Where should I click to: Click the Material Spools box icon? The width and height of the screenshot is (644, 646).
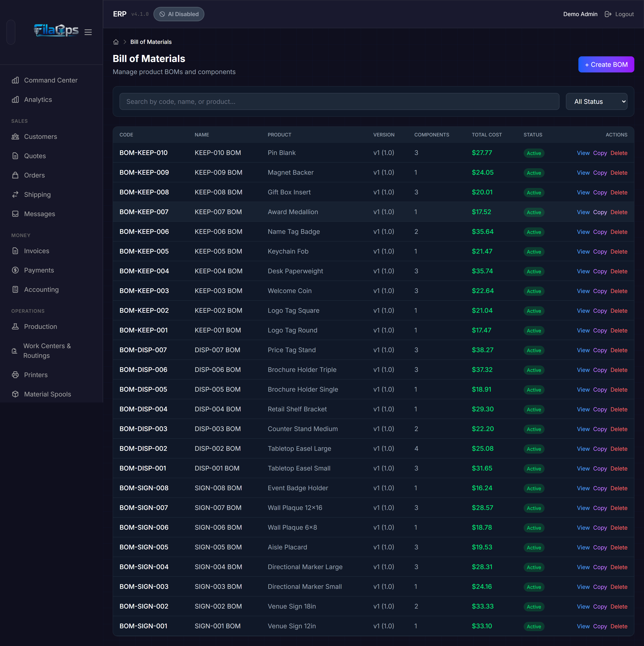(x=15, y=394)
